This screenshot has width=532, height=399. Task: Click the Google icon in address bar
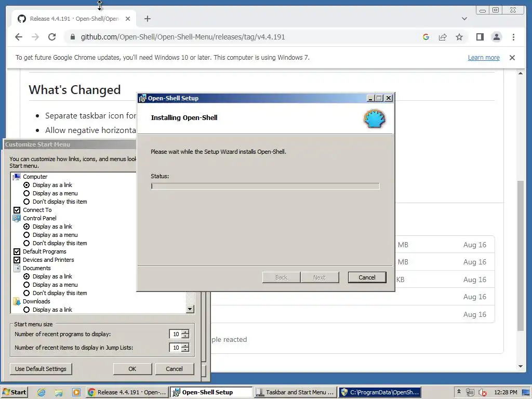point(426,37)
